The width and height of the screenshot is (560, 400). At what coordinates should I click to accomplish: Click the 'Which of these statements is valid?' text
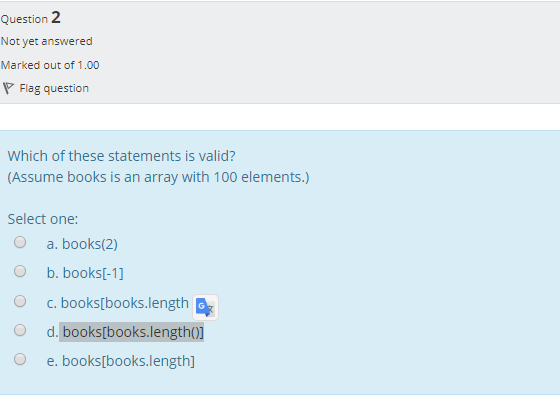[121, 156]
